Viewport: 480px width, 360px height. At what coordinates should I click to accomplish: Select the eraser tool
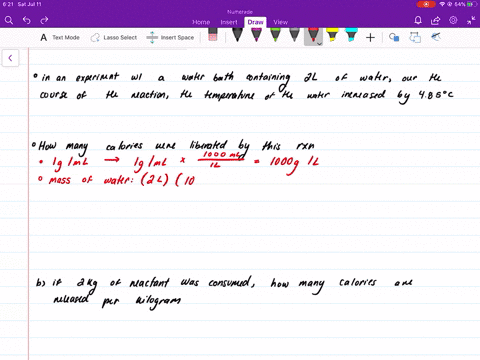pyautogui.click(x=213, y=35)
